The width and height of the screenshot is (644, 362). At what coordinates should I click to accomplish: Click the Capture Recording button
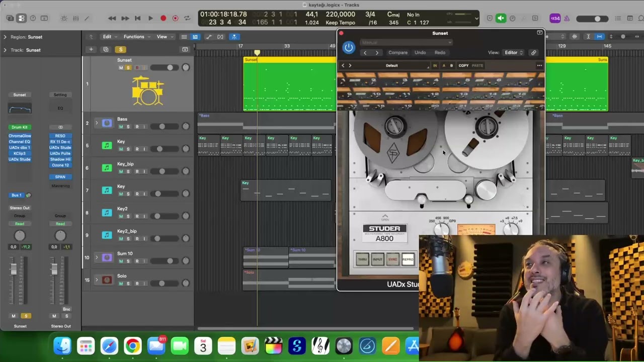(x=175, y=18)
